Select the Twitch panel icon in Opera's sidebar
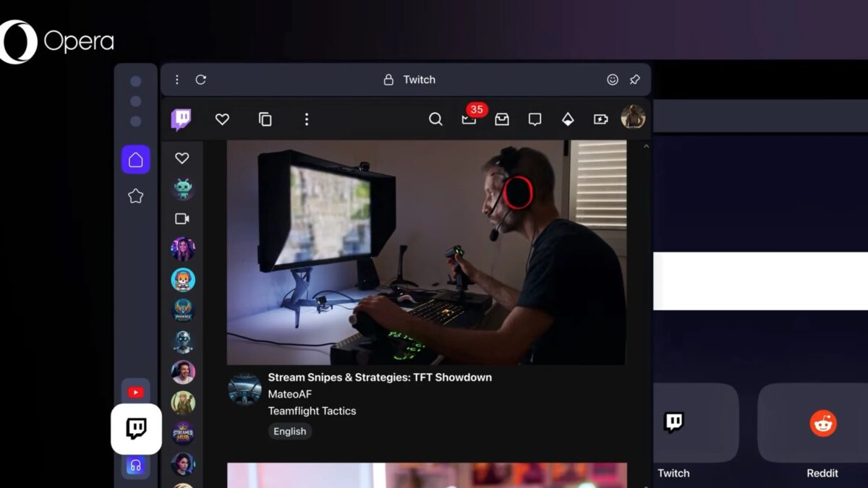The width and height of the screenshot is (868, 488). tap(135, 429)
